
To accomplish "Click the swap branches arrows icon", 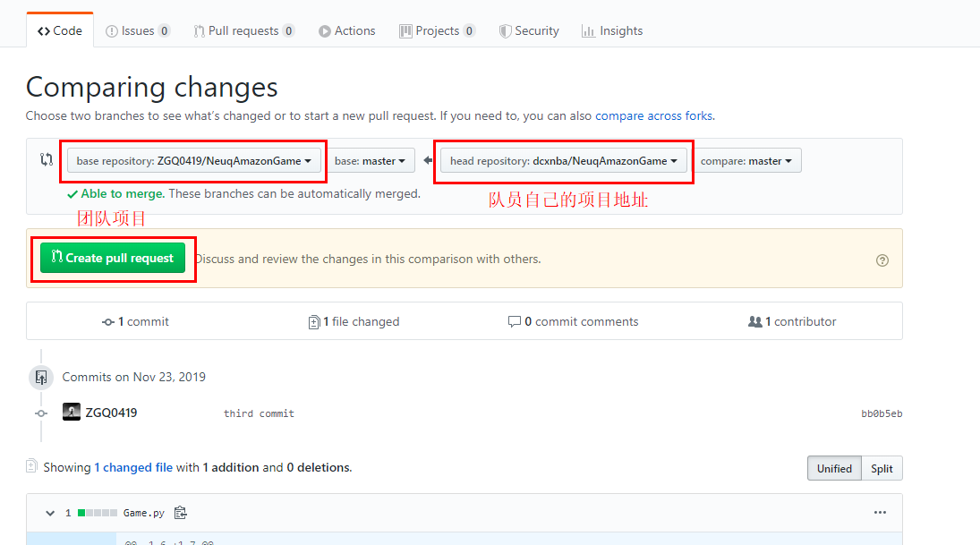I will click(x=46, y=159).
